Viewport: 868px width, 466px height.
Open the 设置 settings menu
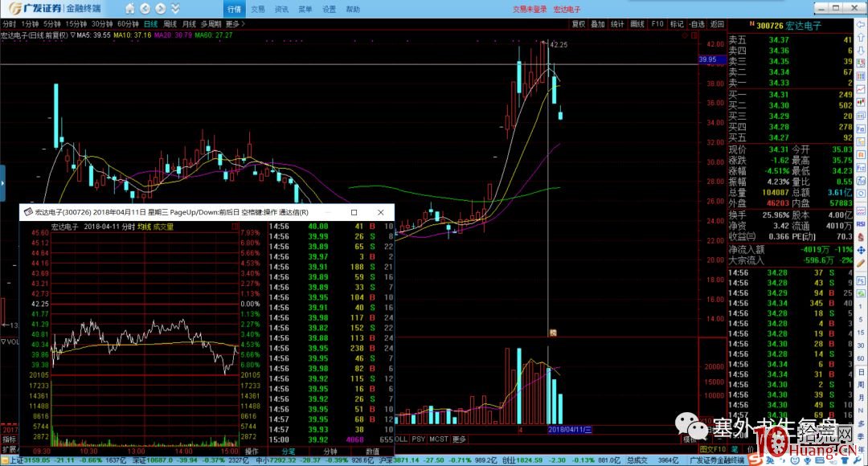[330, 9]
